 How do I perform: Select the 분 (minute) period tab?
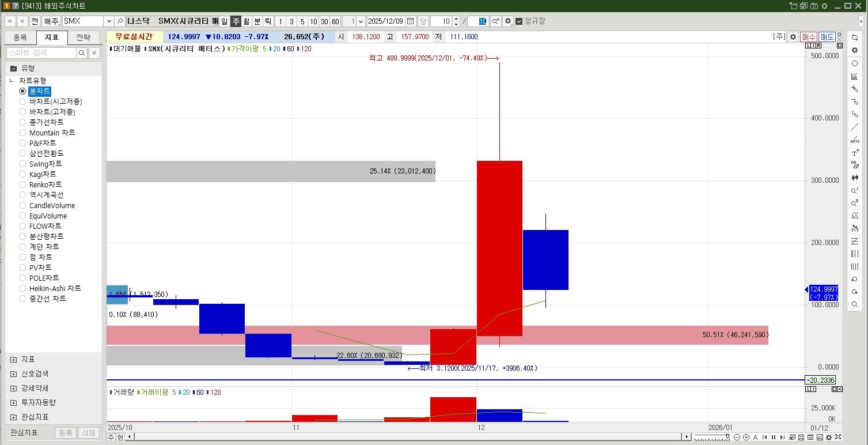tap(257, 21)
